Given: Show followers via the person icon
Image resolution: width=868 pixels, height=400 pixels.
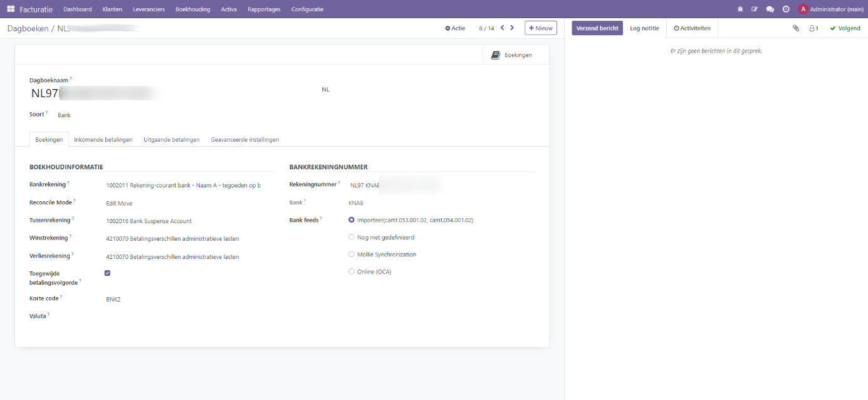Looking at the screenshot, I should [813, 28].
